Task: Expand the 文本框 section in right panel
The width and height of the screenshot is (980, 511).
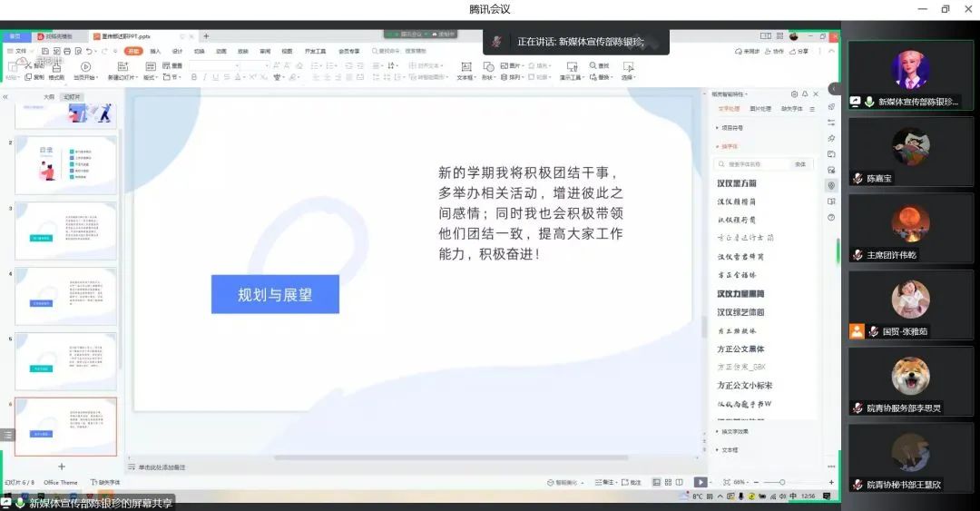Action: (729, 449)
